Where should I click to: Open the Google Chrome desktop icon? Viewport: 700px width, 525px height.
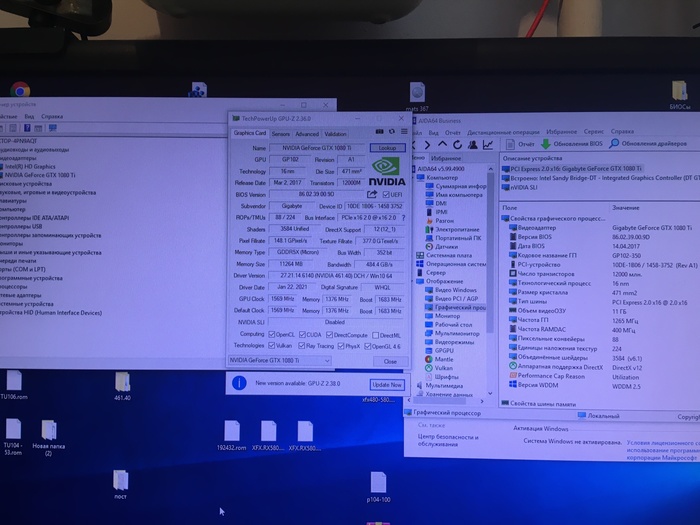point(20,92)
